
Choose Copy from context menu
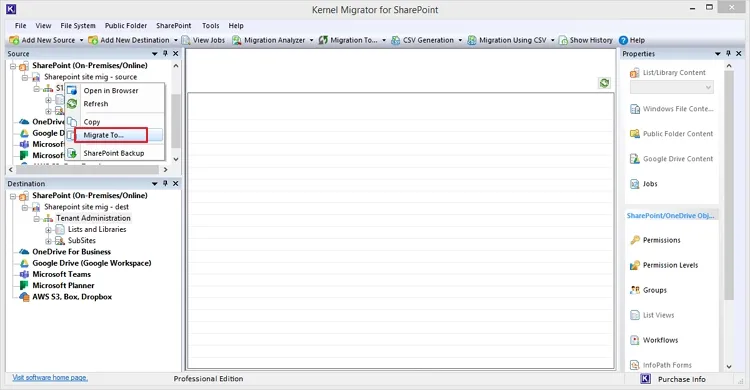click(x=115, y=122)
